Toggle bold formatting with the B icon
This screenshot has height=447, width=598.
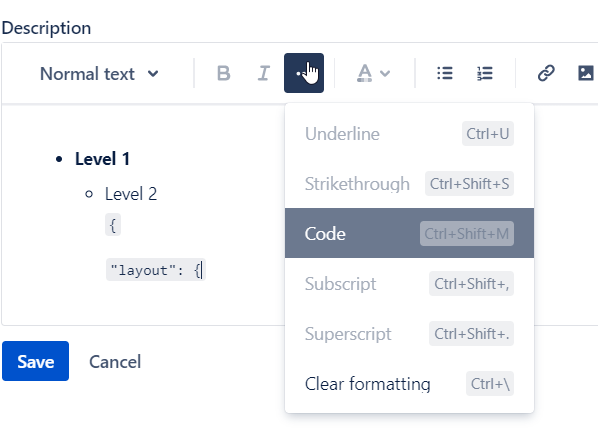pyautogui.click(x=223, y=73)
